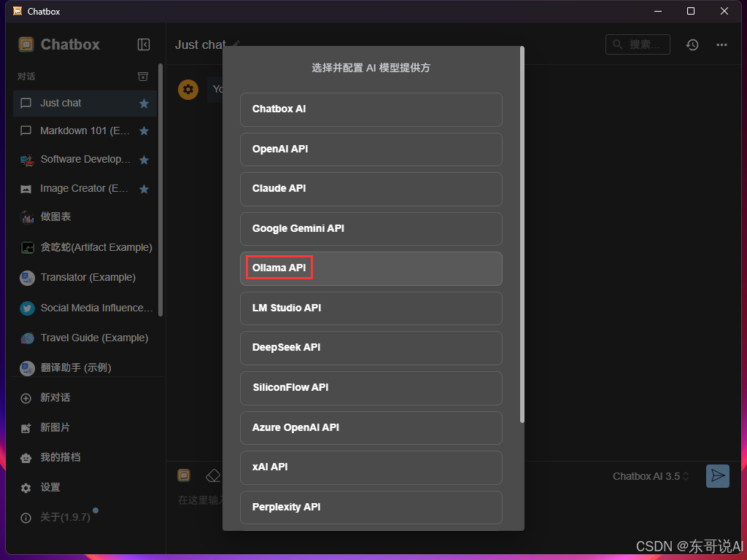Toggle star on Image Creator conversation

[x=144, y=189]
